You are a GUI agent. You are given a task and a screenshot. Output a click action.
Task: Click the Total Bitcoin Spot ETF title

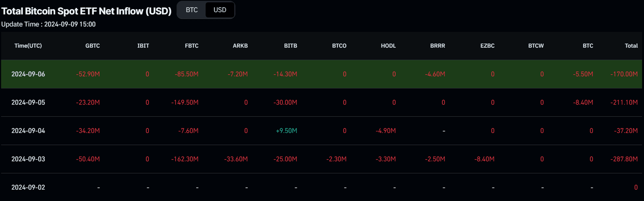[86, 11]
